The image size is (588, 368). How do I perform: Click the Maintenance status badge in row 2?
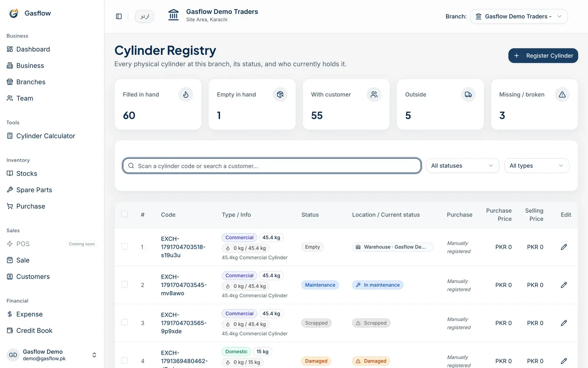click(x=320, y=285)
